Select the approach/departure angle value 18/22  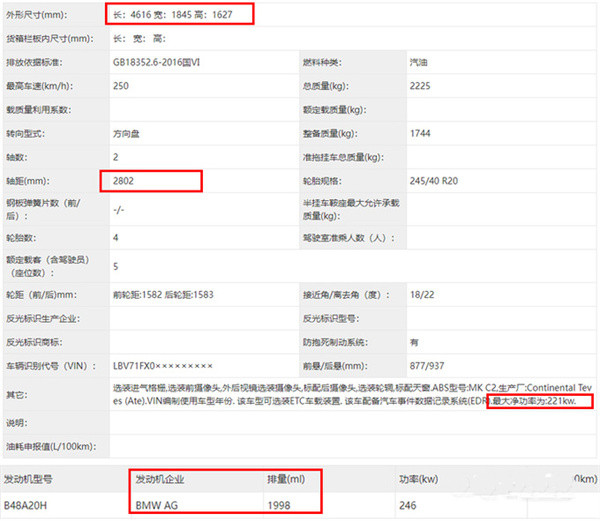click(422, 295)
